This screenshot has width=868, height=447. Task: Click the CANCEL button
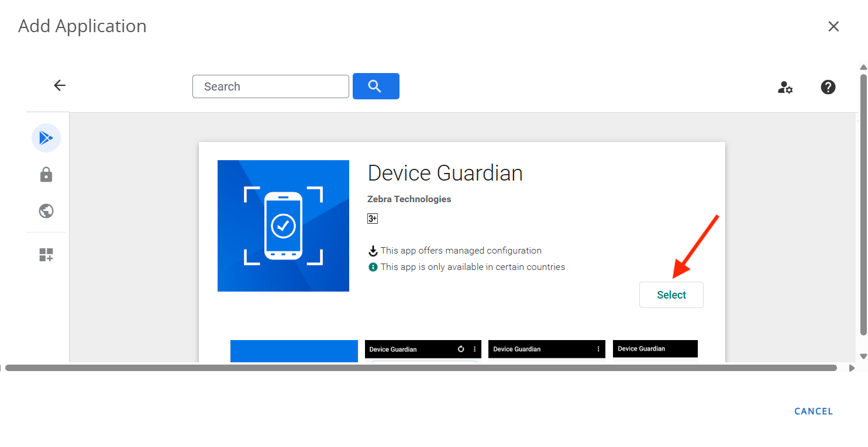coord(813,411)
